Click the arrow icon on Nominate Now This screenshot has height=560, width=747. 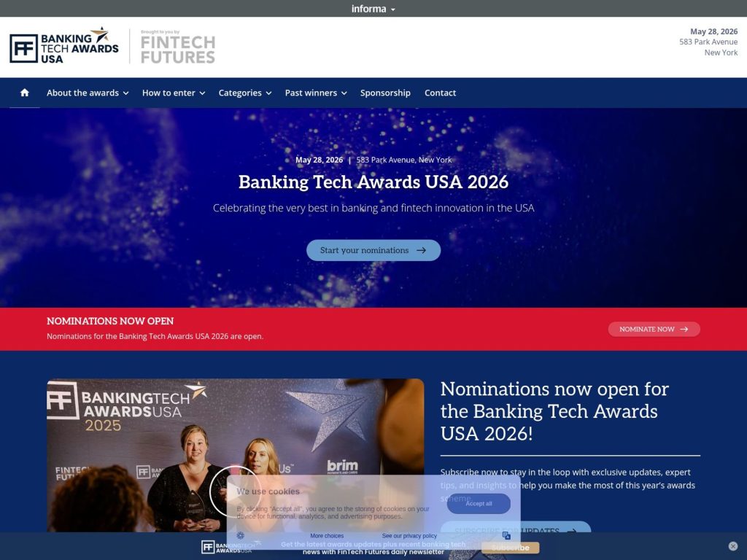[684, 329]
